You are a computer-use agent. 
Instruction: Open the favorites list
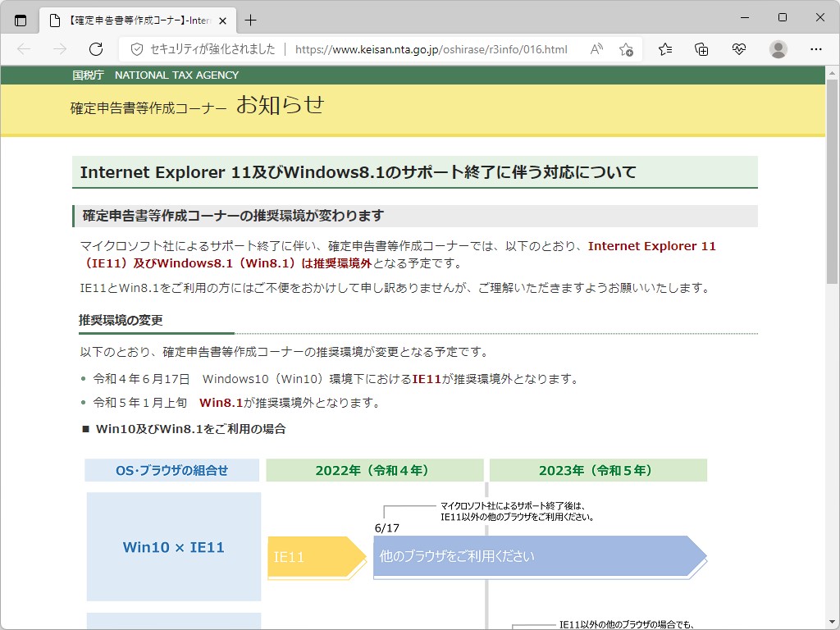pyautogui.click(x=667, y=49)
